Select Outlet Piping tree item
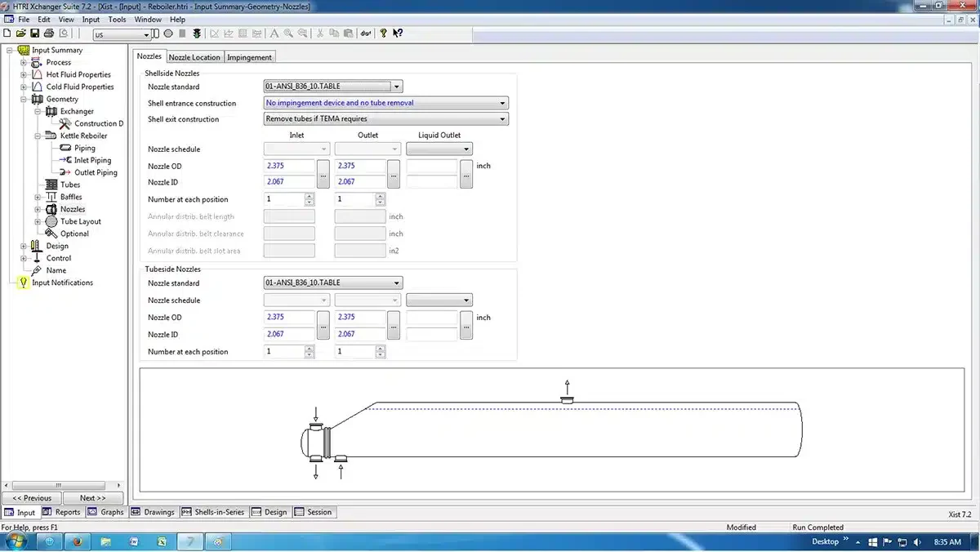This screenshot has height=552, width=980. tap(96, 172)
